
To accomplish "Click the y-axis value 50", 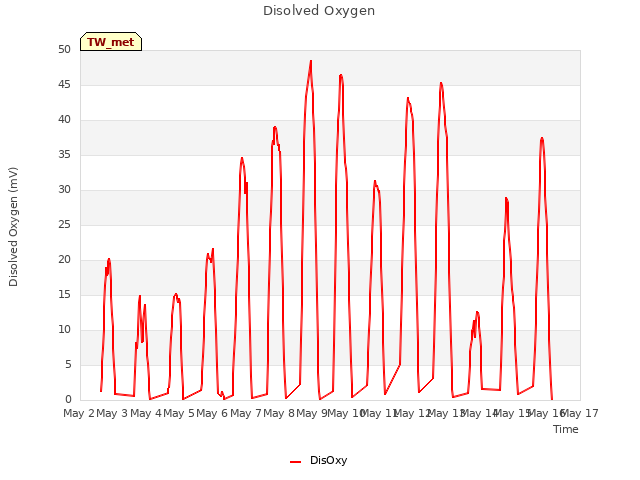I will coord(64,49).
